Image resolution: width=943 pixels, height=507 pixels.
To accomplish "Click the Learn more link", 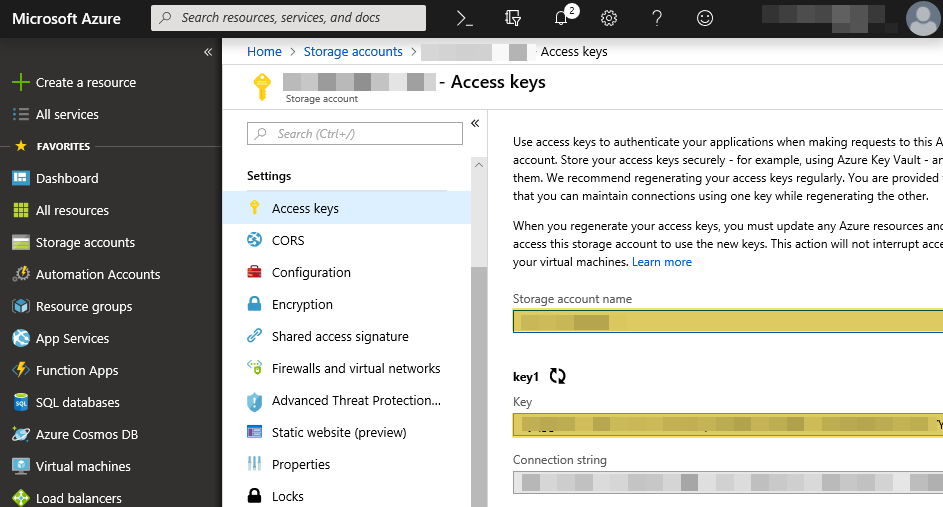I will [662, 262].
